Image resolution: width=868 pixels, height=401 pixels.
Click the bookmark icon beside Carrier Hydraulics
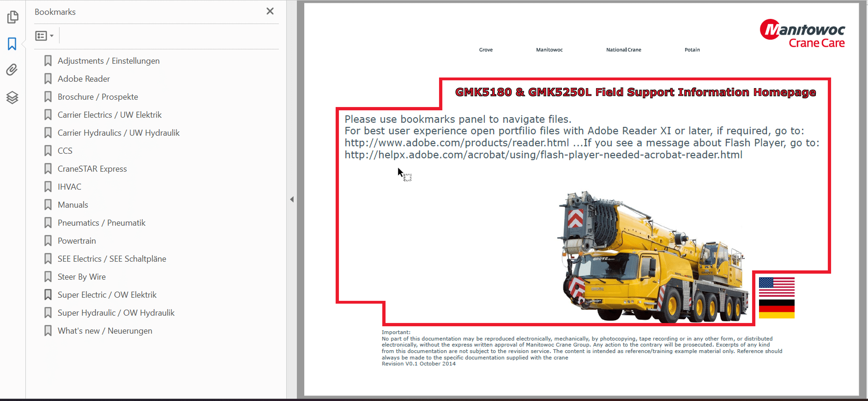pyautogui.click(x=48, y=133)
